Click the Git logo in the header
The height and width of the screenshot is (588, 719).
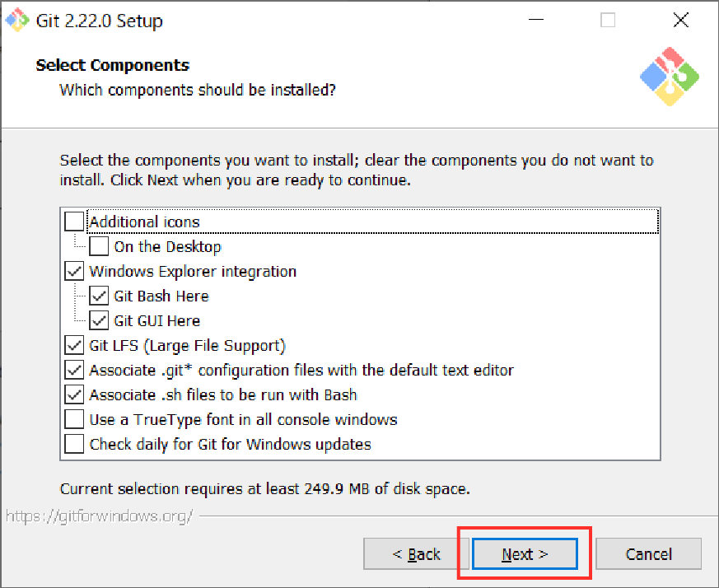pos(669,76)
